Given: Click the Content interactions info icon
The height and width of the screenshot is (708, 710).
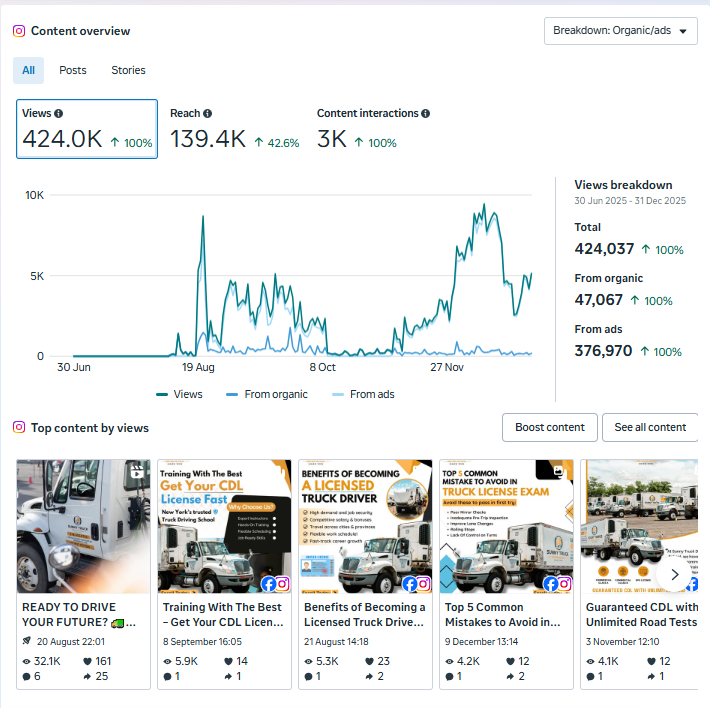Looking at the screenshot, I should tap(426, 114).
